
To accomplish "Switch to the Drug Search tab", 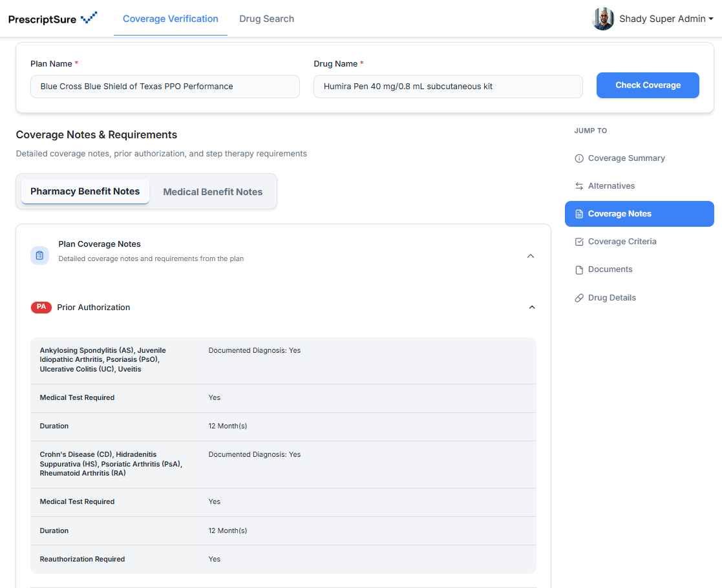I will pos(266,19).
